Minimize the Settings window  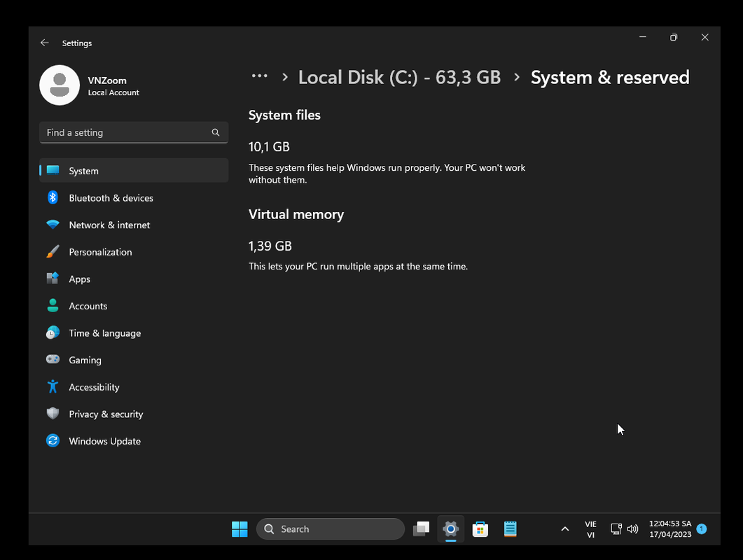click(643, 37)
